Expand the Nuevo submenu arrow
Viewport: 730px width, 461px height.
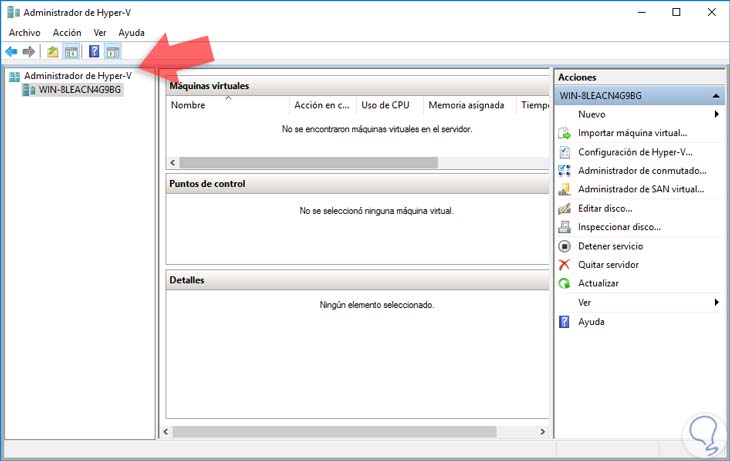(x=716, y=114)
